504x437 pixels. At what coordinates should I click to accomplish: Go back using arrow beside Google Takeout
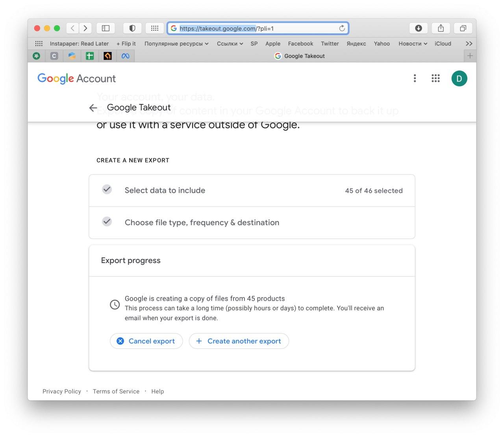click(93, 108)
